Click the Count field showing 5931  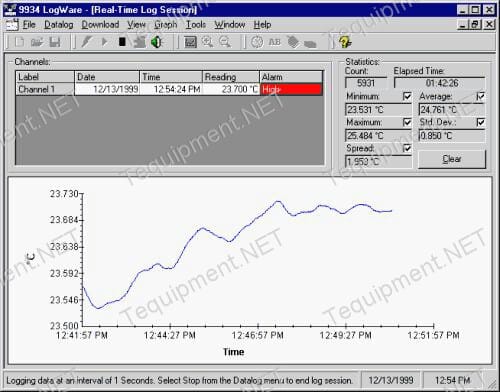pos(366,83)
